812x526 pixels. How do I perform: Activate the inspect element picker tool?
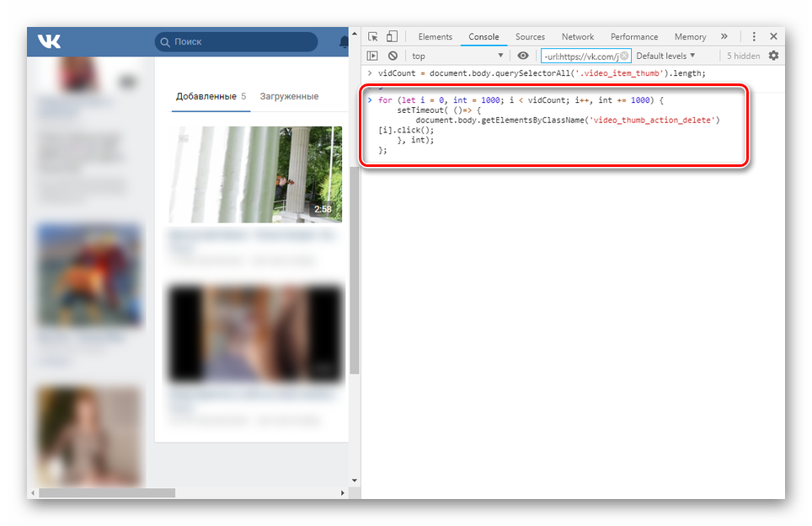pos(373,37)
